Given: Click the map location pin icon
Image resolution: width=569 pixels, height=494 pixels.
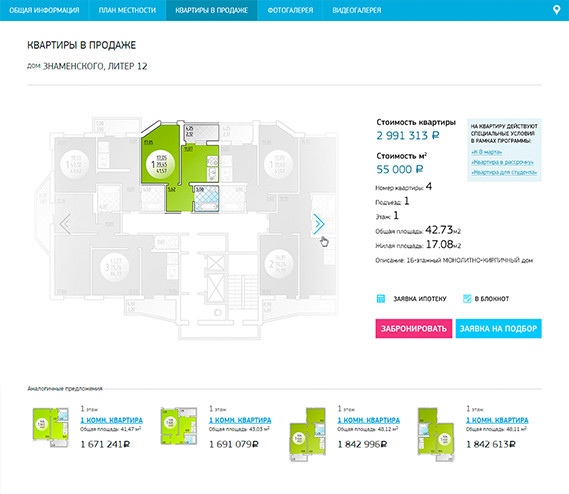Looking at the screenshot, I should [x=556, y=10].
